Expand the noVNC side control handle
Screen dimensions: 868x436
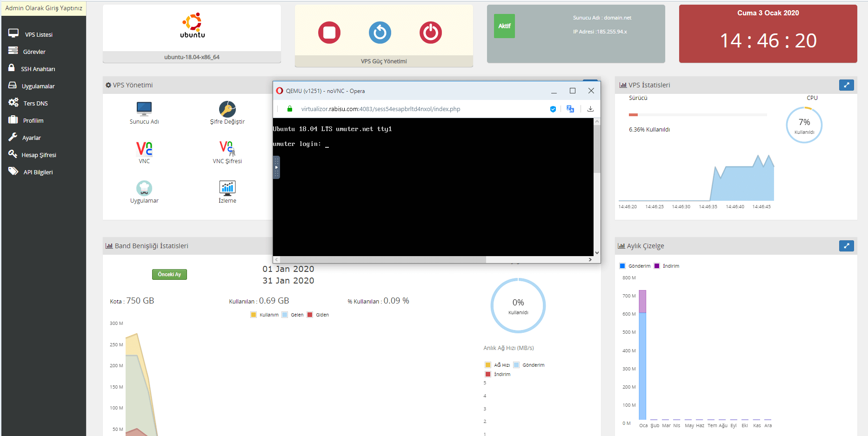tap(276, 167)
